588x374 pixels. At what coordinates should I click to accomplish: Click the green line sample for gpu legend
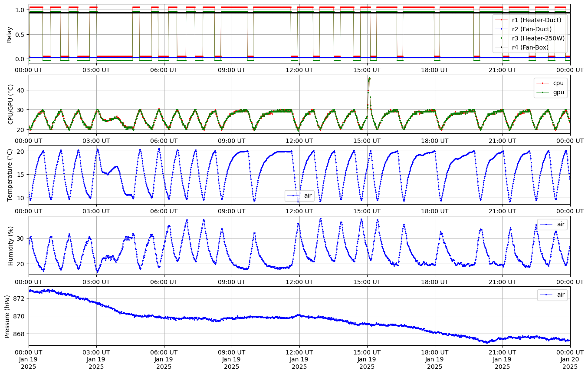(x=542, y=92)
